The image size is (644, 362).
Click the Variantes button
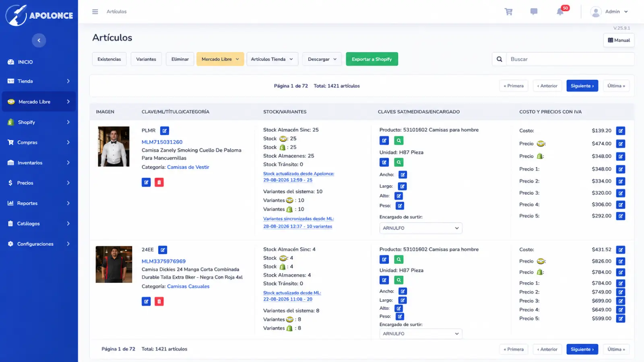tap(146, 59)
